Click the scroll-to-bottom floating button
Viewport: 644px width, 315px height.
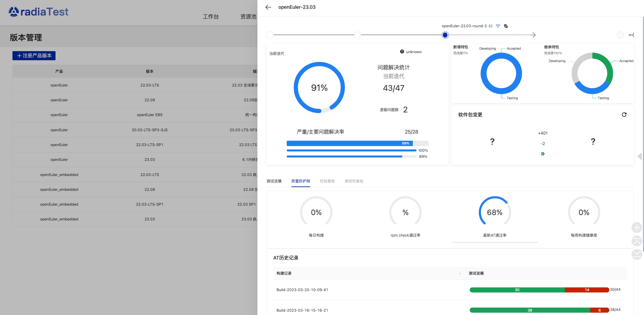point(637,254)
